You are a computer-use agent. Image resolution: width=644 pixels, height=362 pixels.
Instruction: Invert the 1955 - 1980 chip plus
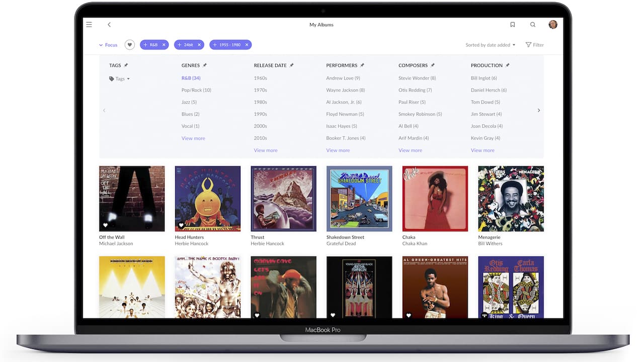tap(215, 45)
